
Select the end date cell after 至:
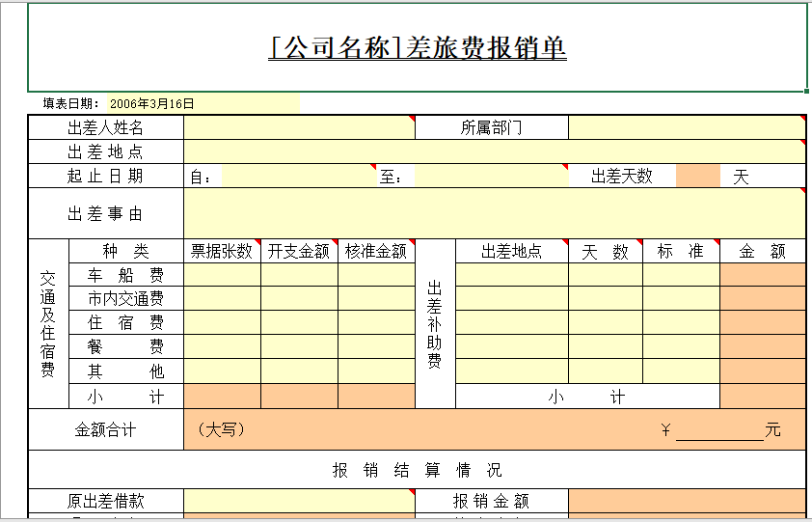click(x=492, y=177)
